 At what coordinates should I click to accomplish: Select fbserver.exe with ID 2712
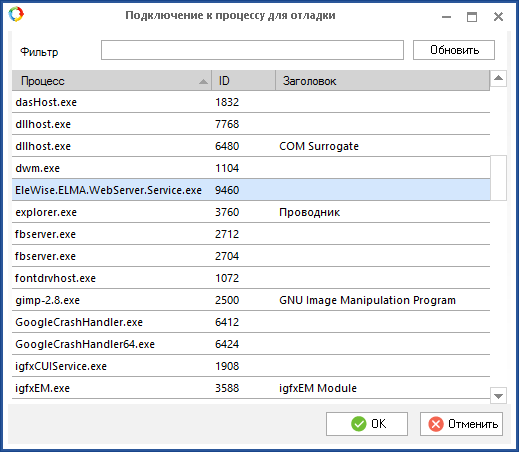[x=251, y=234]
